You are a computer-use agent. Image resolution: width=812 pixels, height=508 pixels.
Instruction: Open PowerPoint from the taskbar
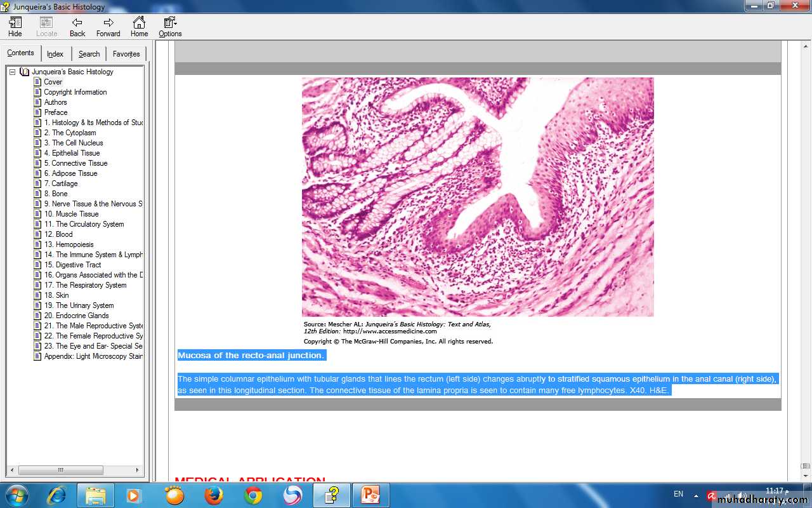(x=370, y=495)
